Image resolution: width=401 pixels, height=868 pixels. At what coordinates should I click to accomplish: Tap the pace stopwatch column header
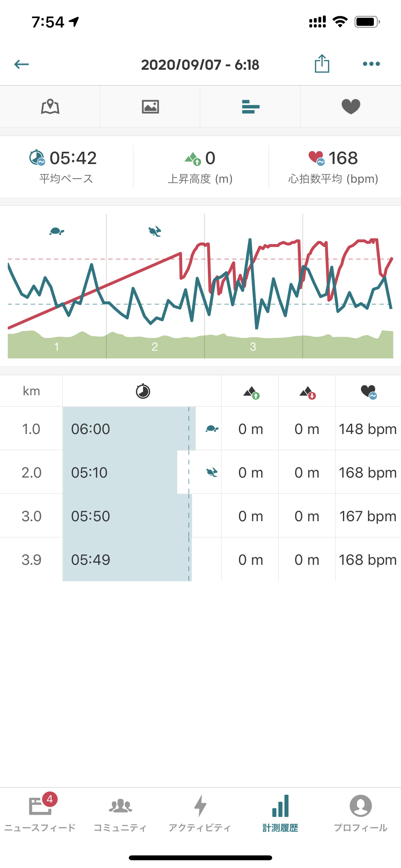(x=142, y=391)
